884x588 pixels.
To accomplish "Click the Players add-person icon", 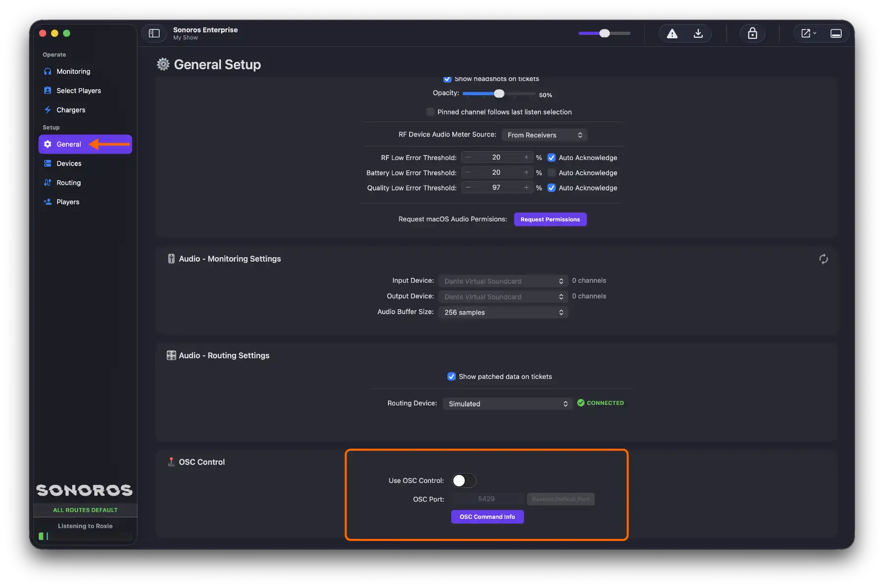I will click(x=48, y=202).
